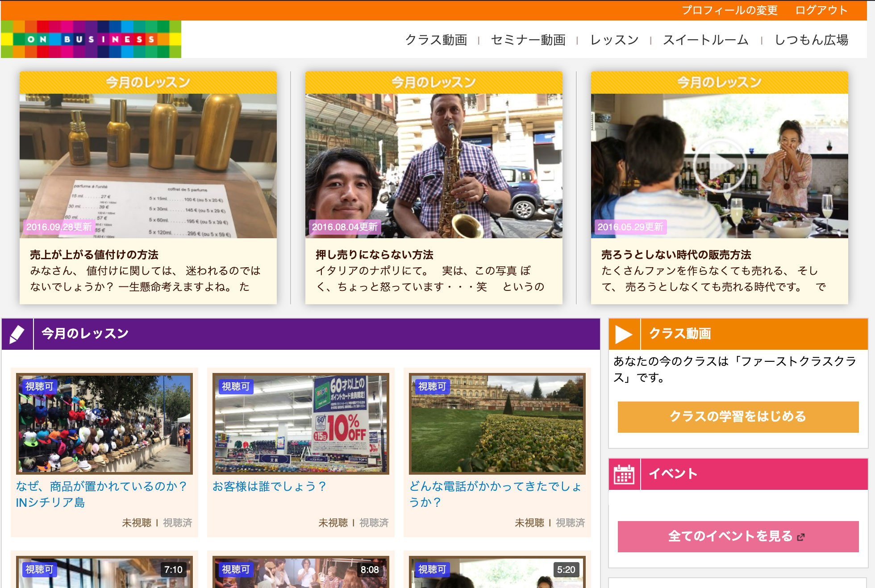The image size is (875, 588).
Task: Click the 2016.09.28更新 date badge
Action: click(x=59, y=227)
